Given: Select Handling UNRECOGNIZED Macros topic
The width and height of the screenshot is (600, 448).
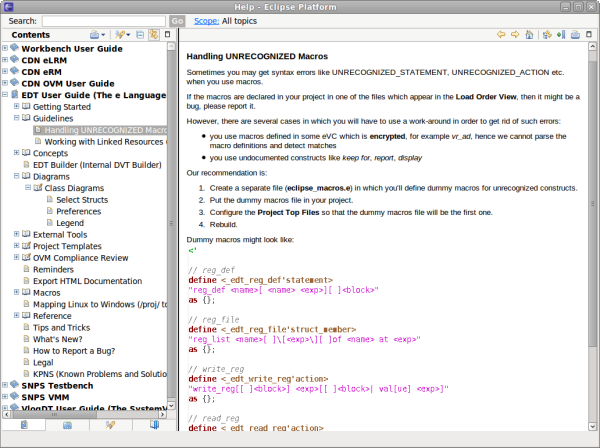Looking at the screenshot, I should (105, 130).
